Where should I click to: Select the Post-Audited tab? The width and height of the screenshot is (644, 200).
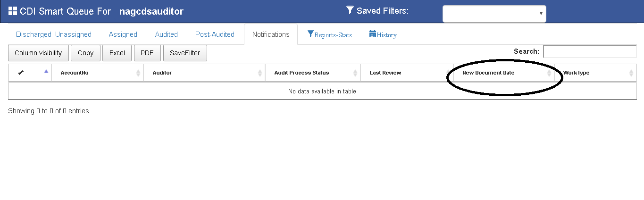(x=215, y=34)
